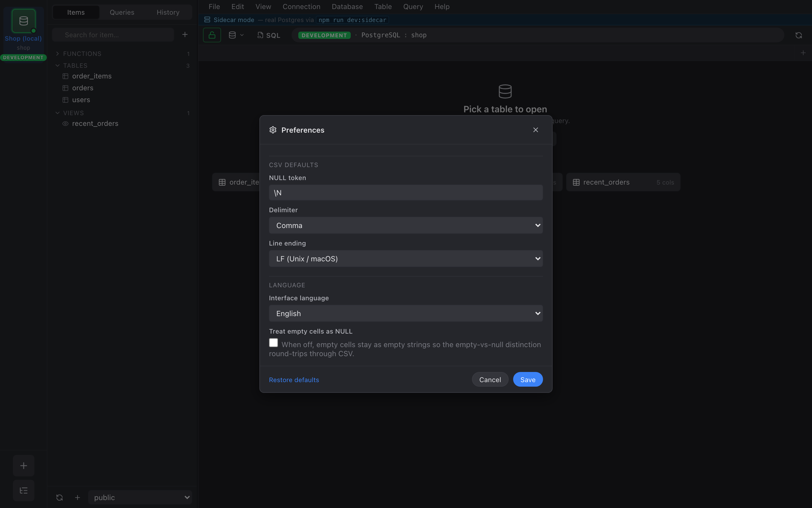Refresh the schema with bottom sidebar icon

click(59, 498)
